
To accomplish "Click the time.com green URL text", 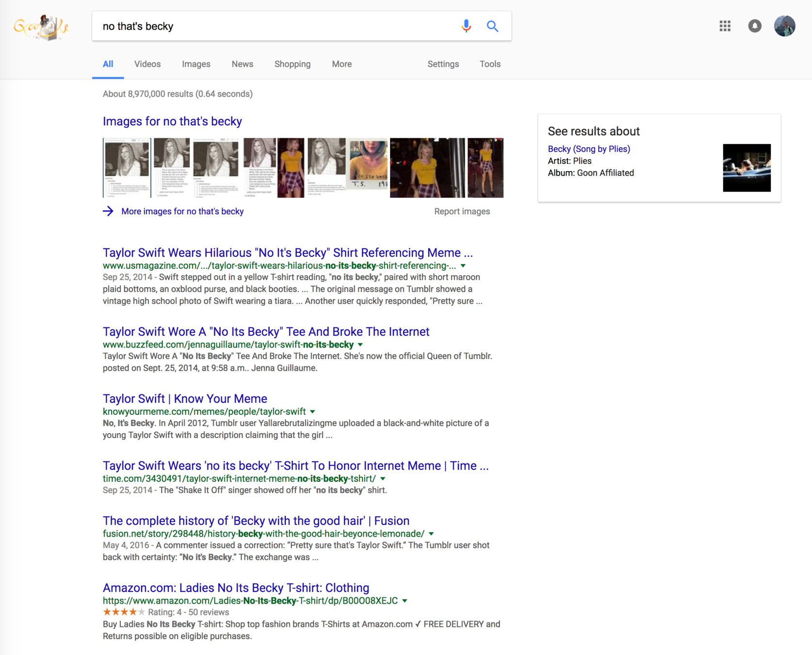I will [x=239, y=479].
